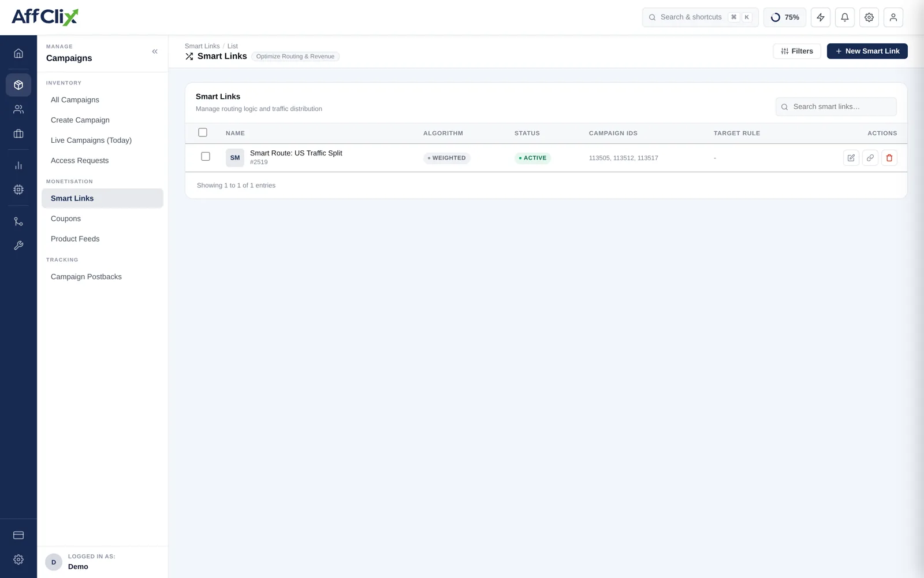Open the user profile icon

click(x=893, y=17)
